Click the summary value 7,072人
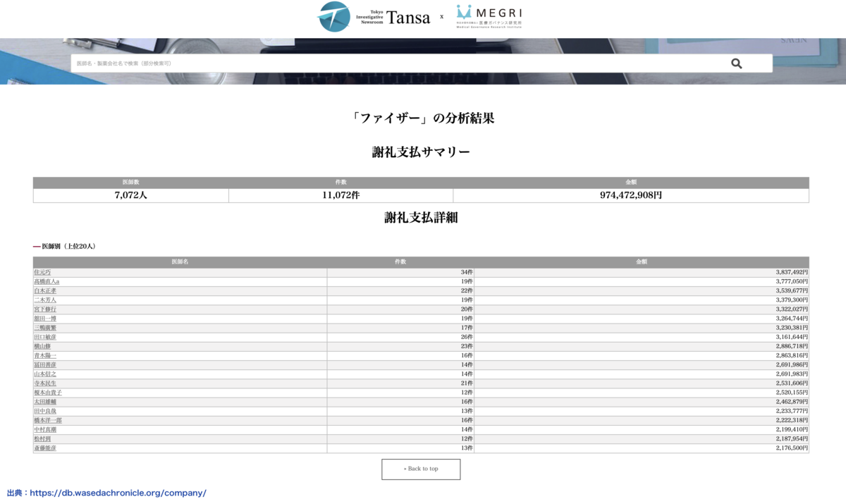Screen dimensions: 846x504 pyautogui.click(x=130, y=195)
